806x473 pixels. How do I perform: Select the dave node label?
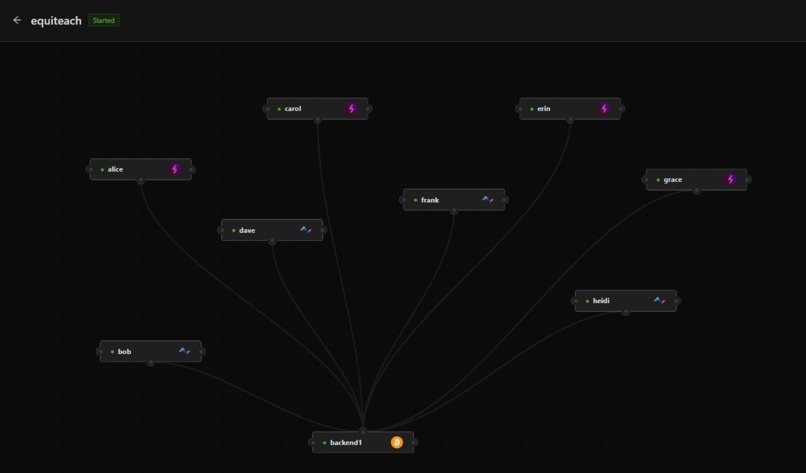pos(247,230)
